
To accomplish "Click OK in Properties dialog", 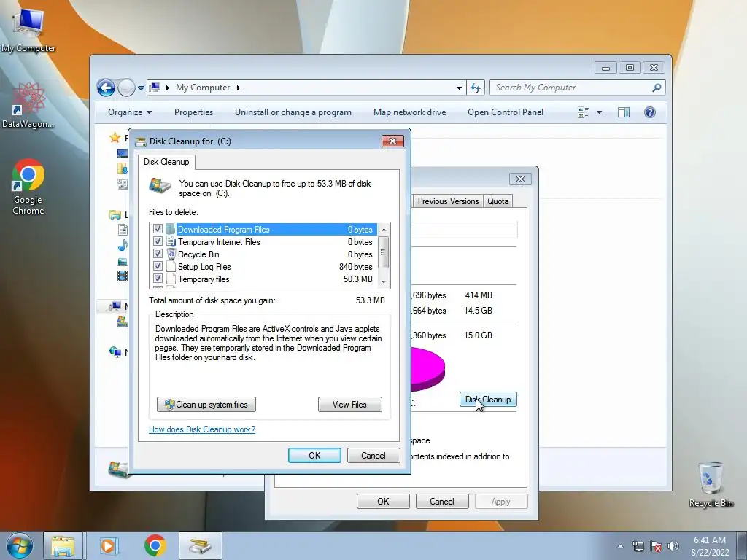I will click(383, 502).
